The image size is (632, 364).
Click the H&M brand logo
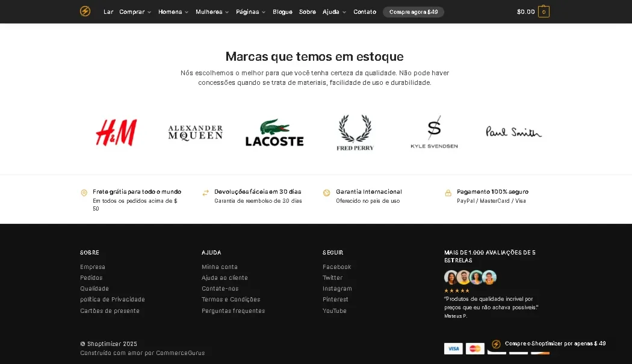(116, 132)
